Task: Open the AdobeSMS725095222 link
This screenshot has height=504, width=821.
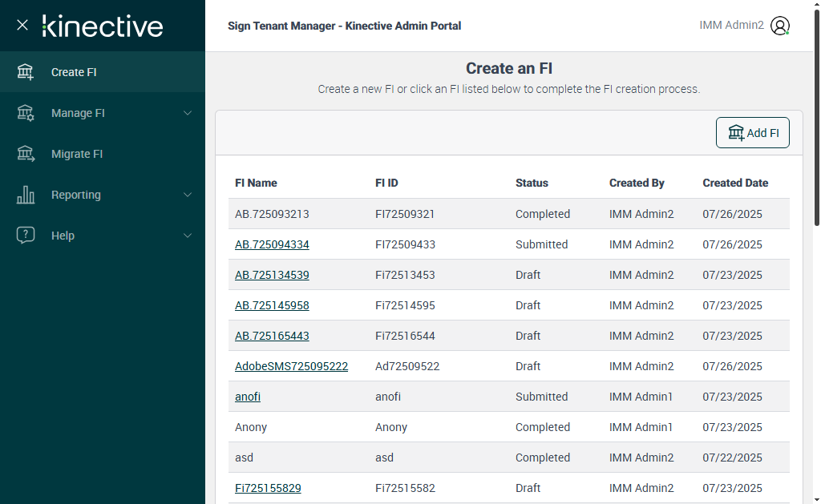Action: coord(291,366)
